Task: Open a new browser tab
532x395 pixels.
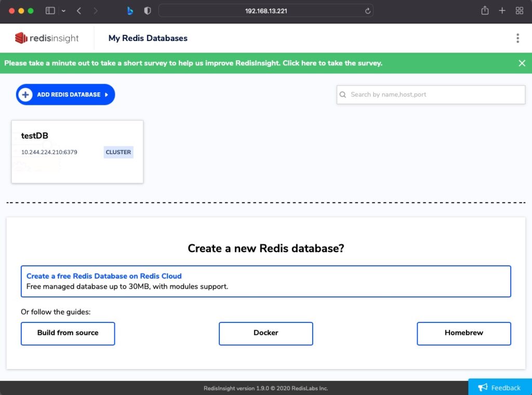Action: coord(502,11)
